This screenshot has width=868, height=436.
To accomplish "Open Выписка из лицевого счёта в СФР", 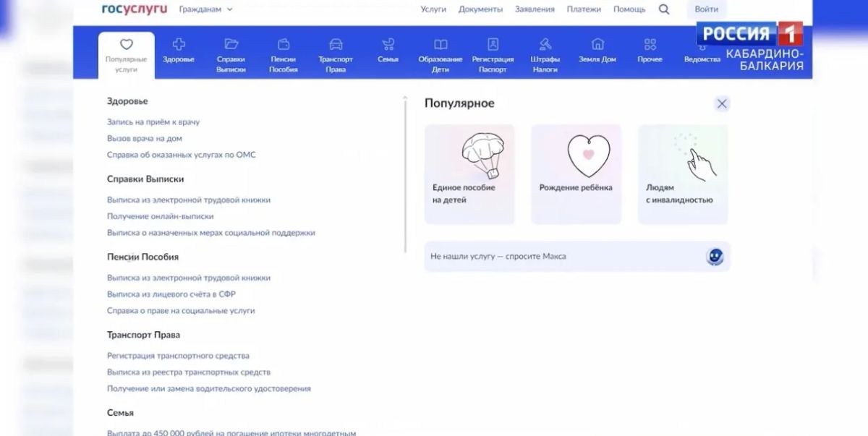I will coord(171,294).
